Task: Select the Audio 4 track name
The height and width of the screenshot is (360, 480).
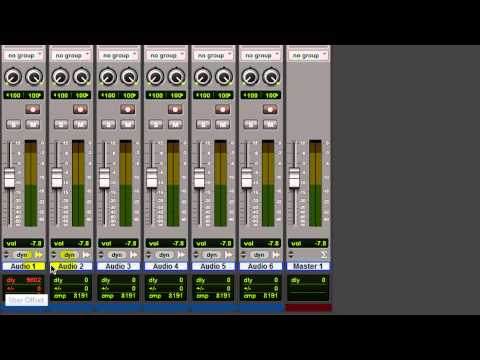Action: click(165, 266)
